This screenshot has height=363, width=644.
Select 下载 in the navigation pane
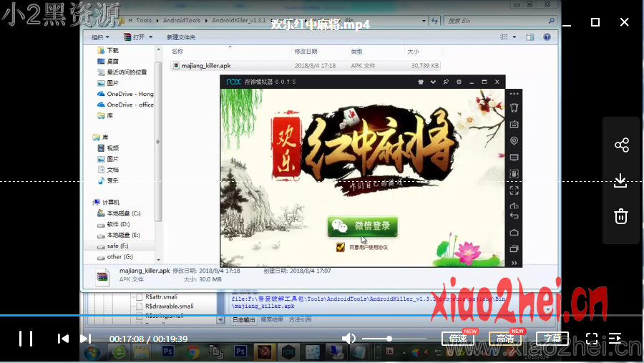(x=112, y=50)
